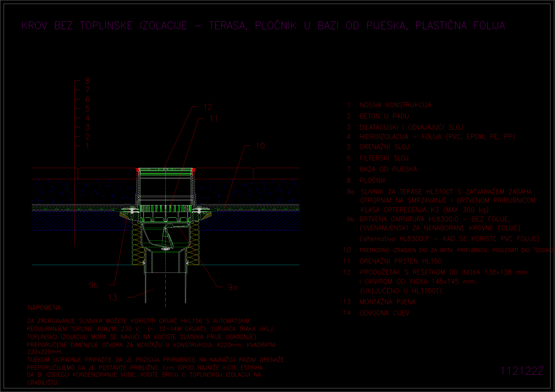Click note line 'REGULIRANJEM TOPLINE 40W/M; 230 V'
555x392 pixels.
click(84, 329)
